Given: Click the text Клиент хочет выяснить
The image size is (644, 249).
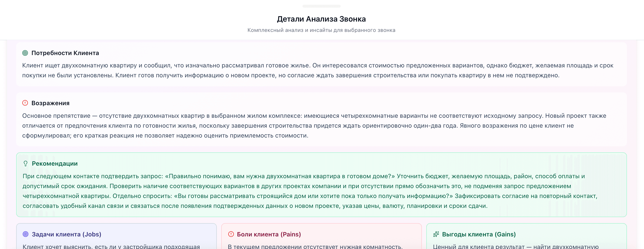Looking at the screenshot, I should point(111,246).
